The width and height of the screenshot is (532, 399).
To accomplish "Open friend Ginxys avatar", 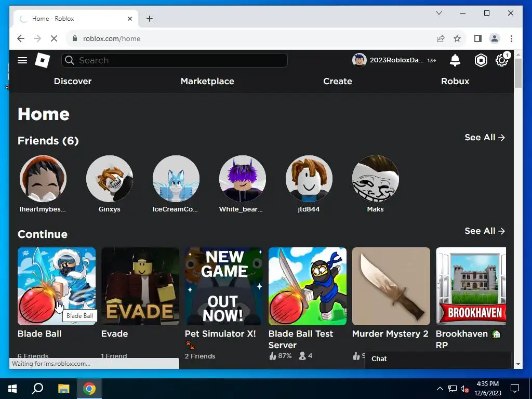I will pyautogui.click(x=109, y=179).
